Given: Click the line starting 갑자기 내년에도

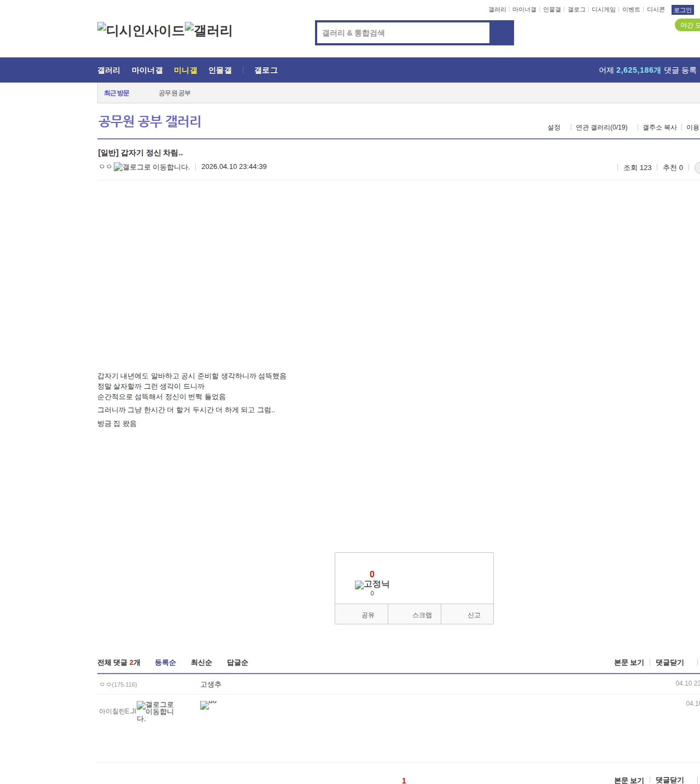Looking at the screenshot, I should point(192,376).
